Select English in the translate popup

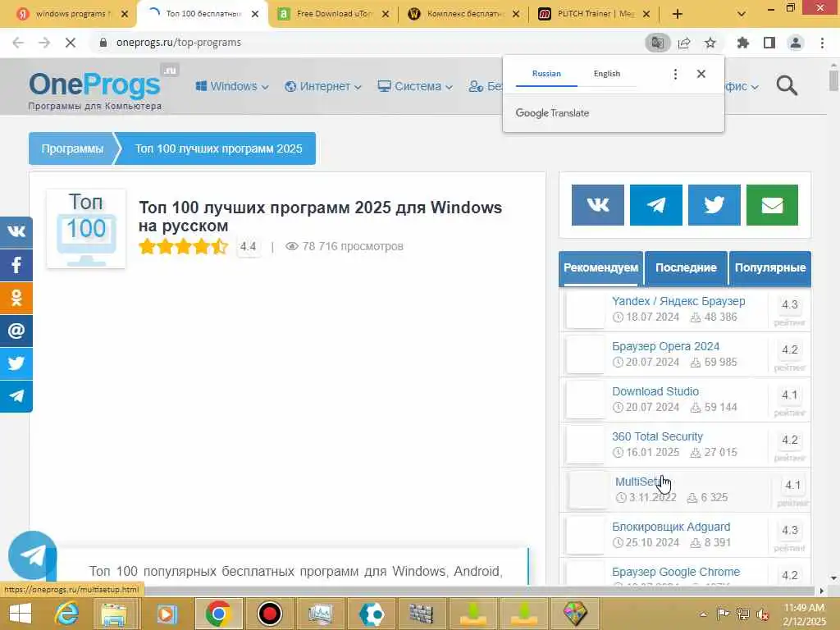tap(607, 74)
